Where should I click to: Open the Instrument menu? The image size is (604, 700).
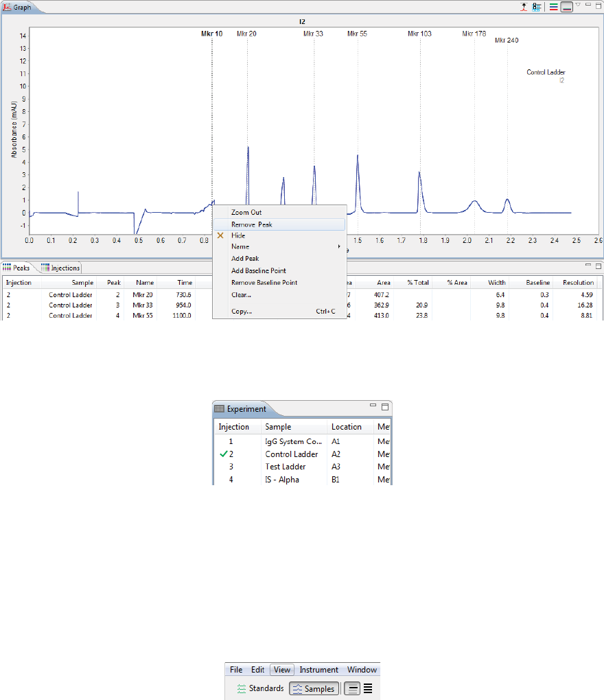[x=318, y=670]
